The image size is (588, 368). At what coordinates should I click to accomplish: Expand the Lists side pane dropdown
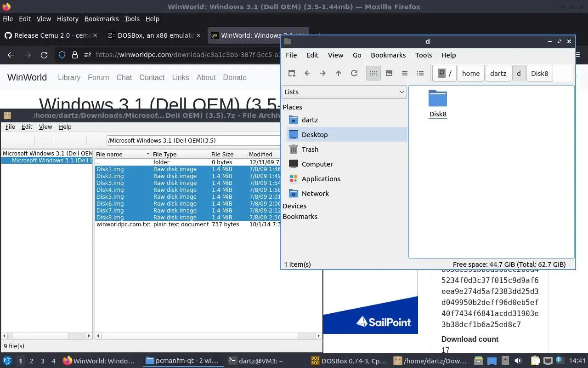point(345,92)
